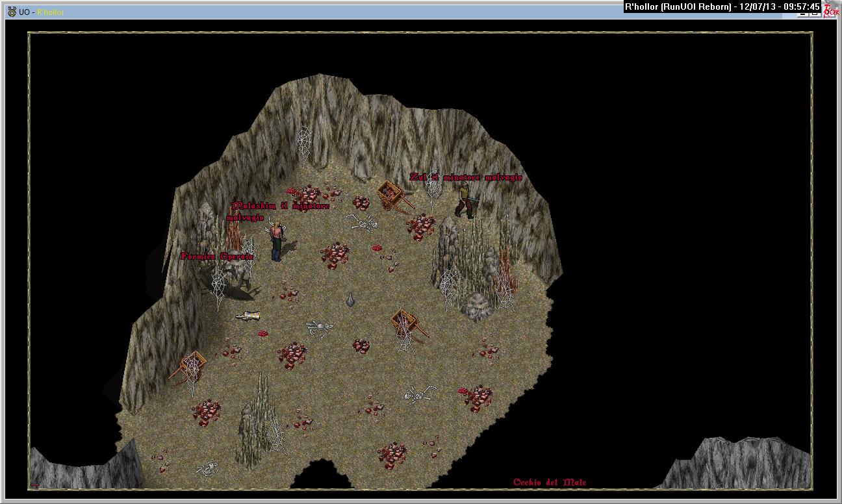Click the ore pile directly right of Malaskim
Viewport: 842px width, 504px height.
335,255
